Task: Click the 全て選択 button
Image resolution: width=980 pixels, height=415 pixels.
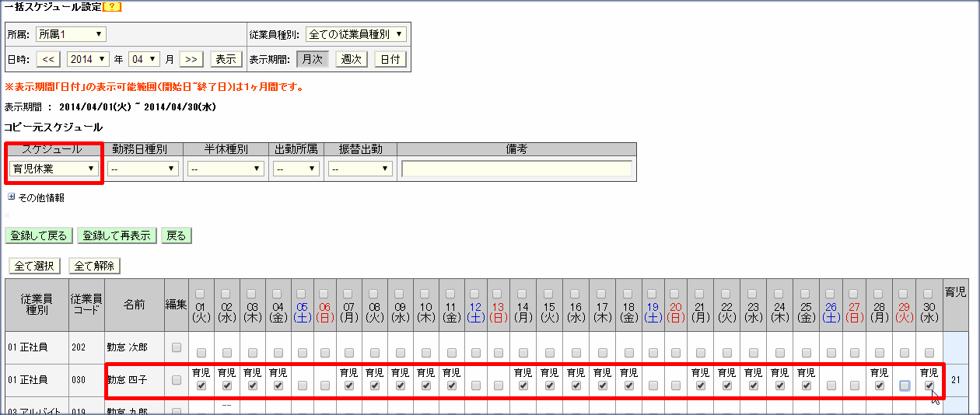Action: (x=33, y=266)
